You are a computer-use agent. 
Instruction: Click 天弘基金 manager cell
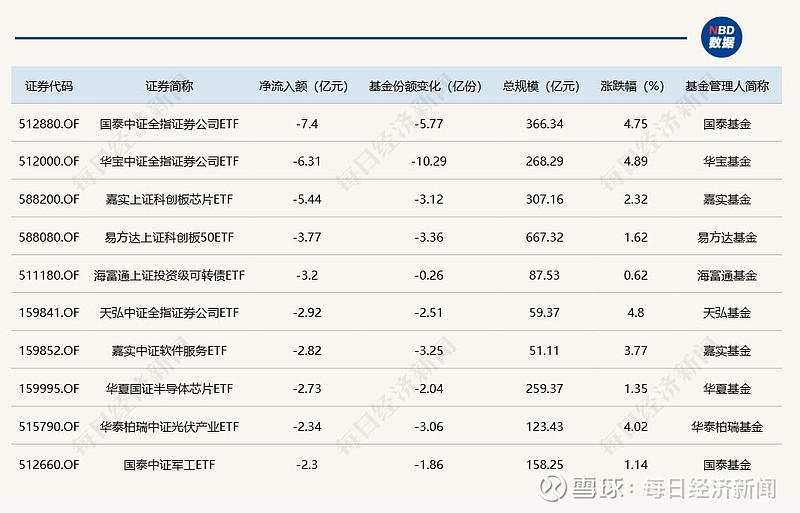727,313
